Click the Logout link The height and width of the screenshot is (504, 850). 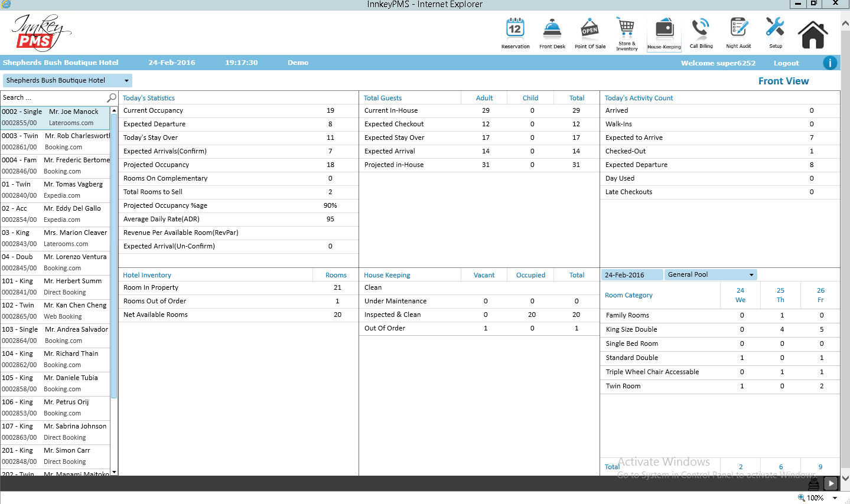(x=786, y=63)
